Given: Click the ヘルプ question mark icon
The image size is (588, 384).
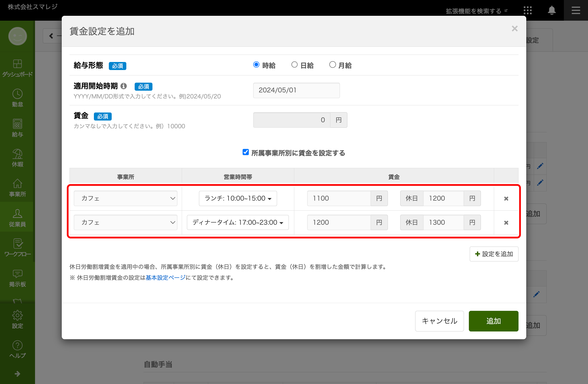Looking at the screenshot, I should coord(18,346).
